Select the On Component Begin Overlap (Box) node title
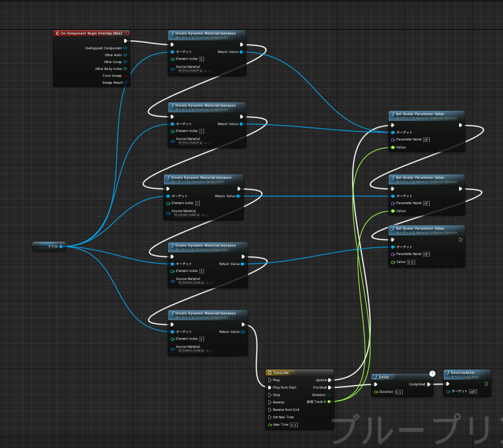 click(x=91, y=33)
